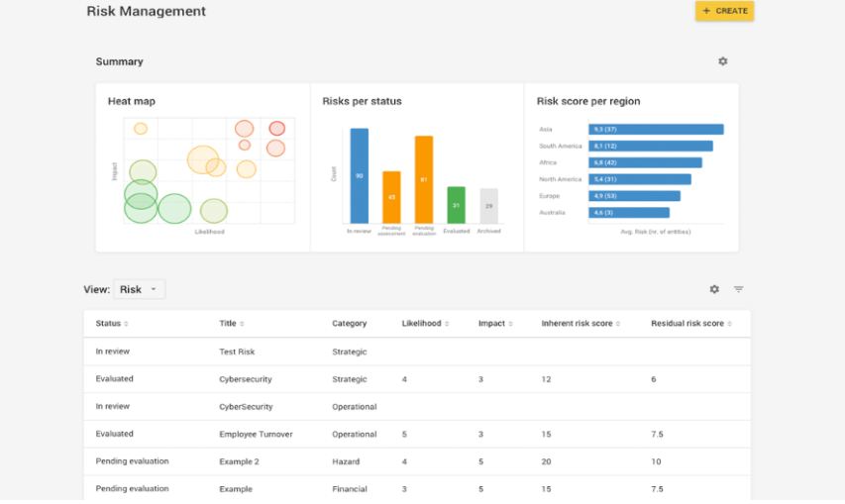
Task: Click the Africa region score bar
Action: click(x=645, y=162)
